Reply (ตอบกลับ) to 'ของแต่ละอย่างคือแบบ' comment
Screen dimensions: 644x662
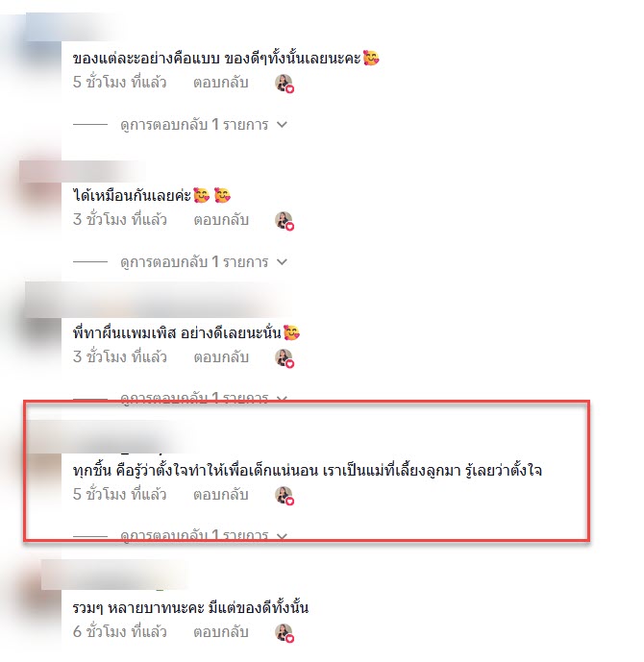point(220,83)
